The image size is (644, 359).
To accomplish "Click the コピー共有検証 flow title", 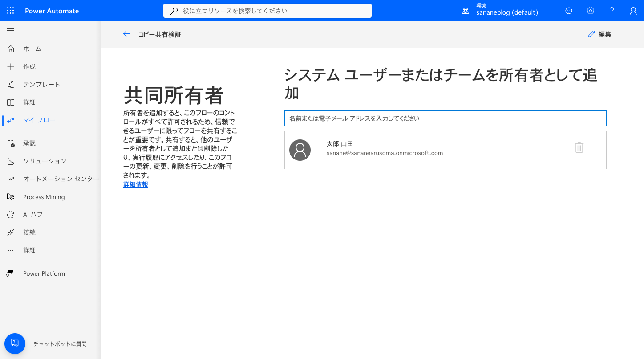I will coord(160,34).
